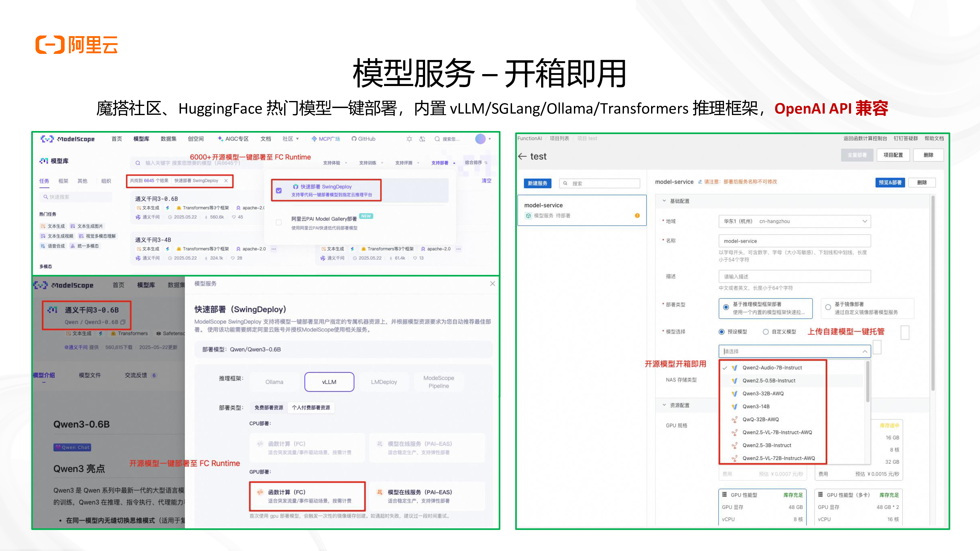Choose the 自定义模型 radio button
The width and height of the screenshot is (980, 551).
click(x=766, y=332)
